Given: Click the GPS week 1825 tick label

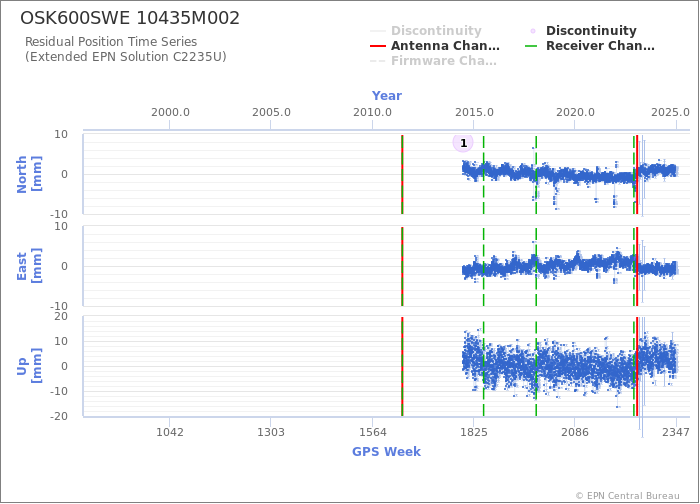Looking at the screenshot, I should pos(474,432).
